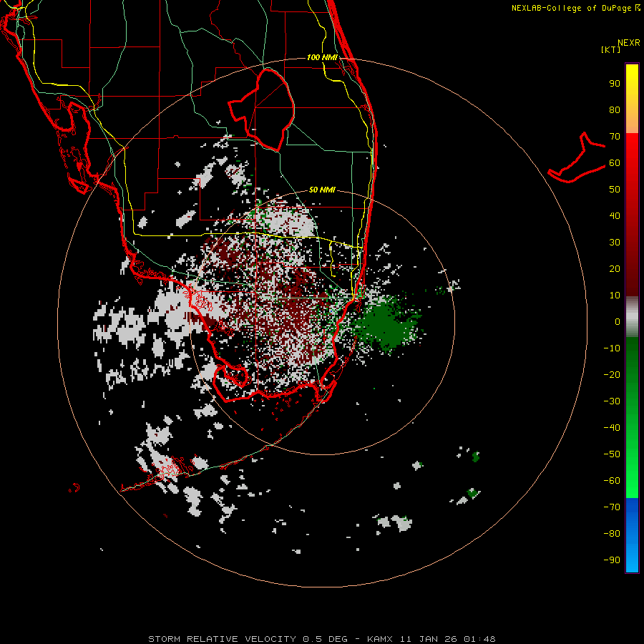Click the 70 value on velocity scale
Screen dimensions: 644x644
coord(615,137)
